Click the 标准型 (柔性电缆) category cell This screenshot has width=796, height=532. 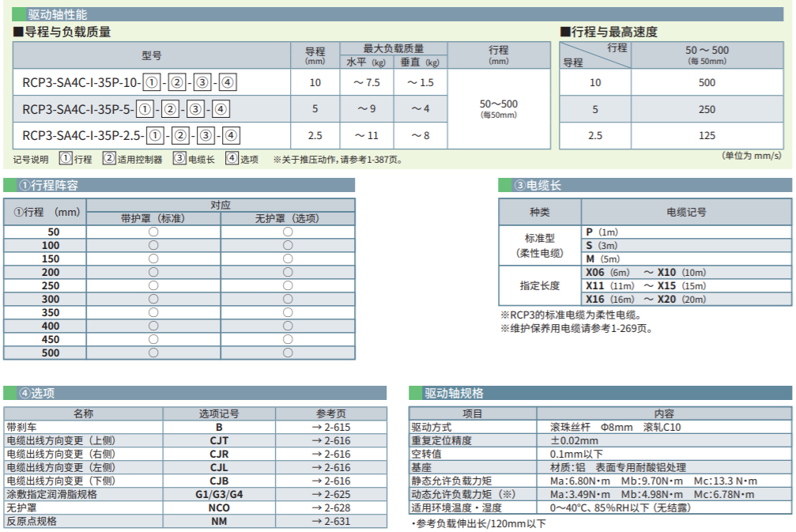coord(540,246)
